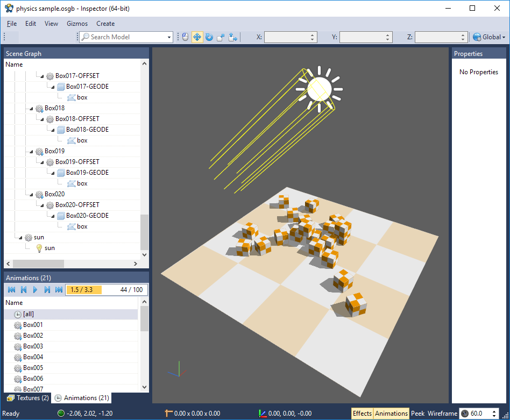Pick the Scale tool in toolbar

point(221,37)
